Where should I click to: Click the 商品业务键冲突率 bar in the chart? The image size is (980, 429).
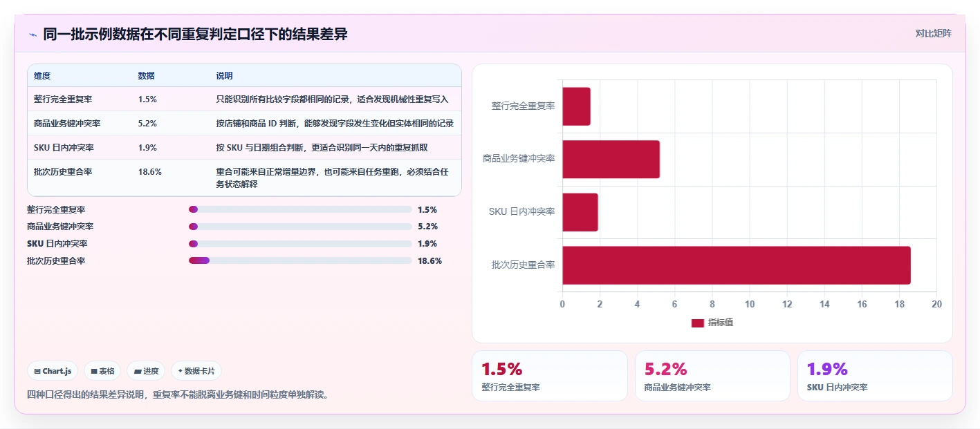click(611, 159)
